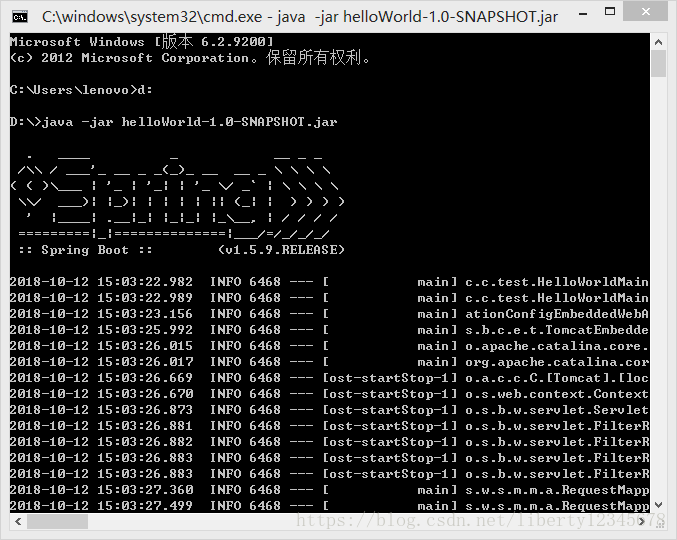Screen dimensions: 677x540
Task: Click the horizontal scrollbar right arrow
Action: point(642,521)
